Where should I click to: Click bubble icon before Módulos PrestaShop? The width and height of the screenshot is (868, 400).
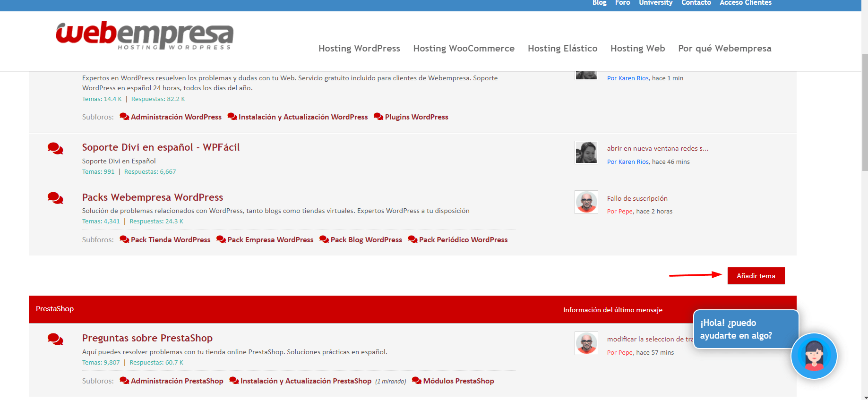tap(417, 381)
